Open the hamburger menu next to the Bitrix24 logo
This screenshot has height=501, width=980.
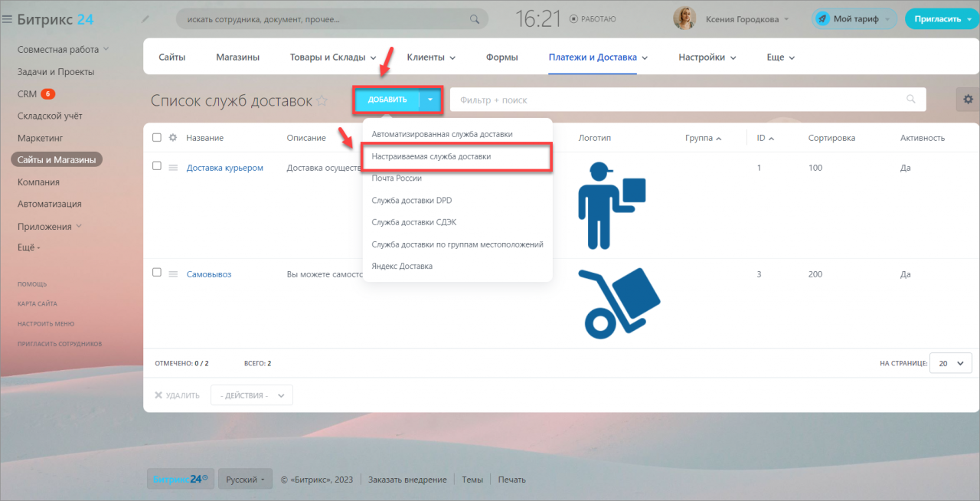click(7, 19)
